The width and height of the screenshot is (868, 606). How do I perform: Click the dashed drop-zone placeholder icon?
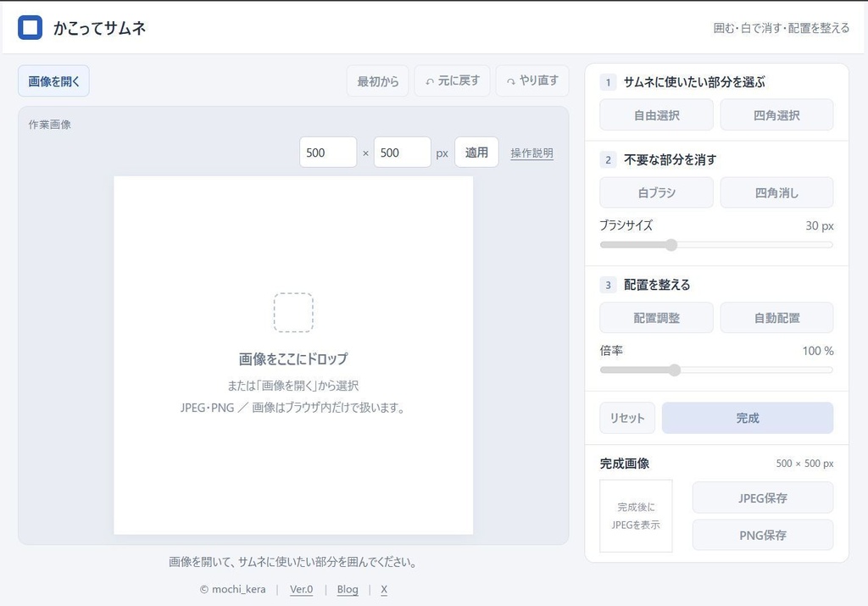tap(293, 313)
